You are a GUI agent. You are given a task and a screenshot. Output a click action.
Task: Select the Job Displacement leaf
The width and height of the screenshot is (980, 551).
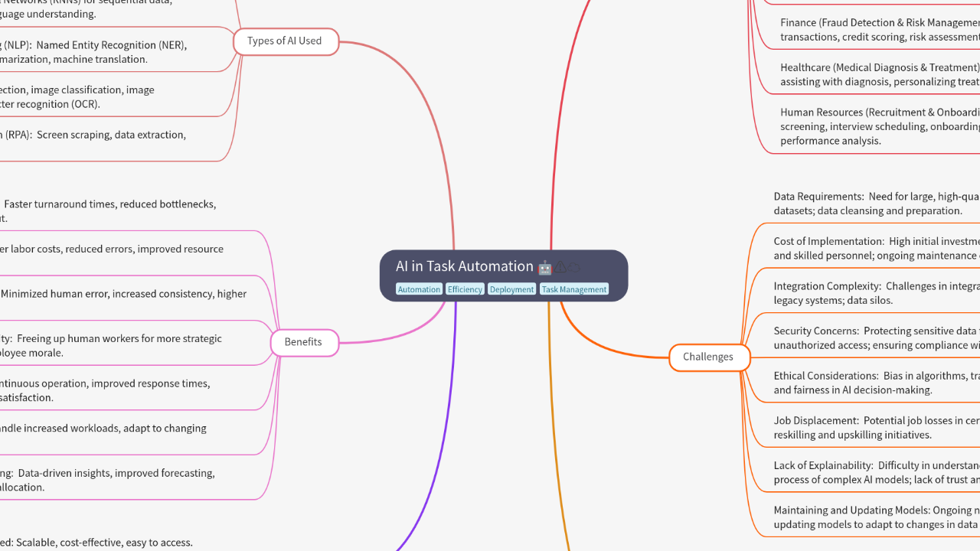pos(877,428)
